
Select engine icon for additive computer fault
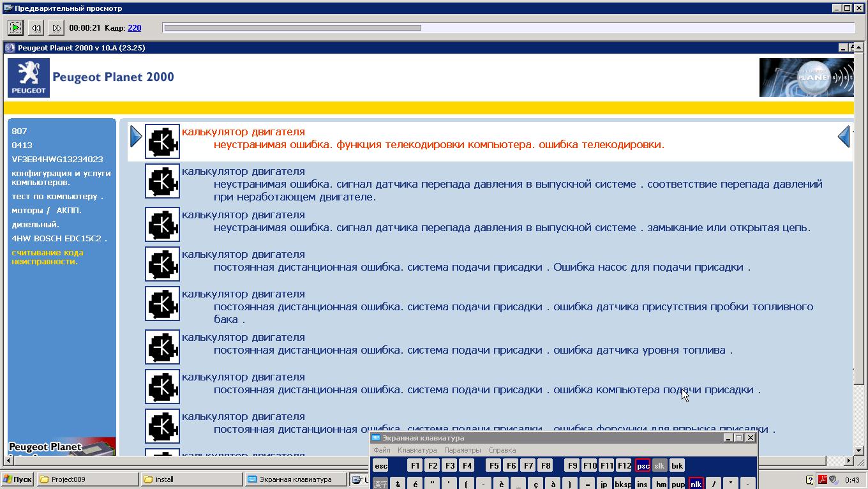point(162,386)
